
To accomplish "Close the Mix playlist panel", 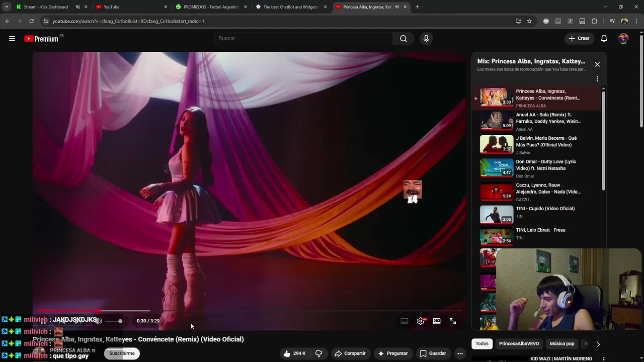I will point(597,64).
